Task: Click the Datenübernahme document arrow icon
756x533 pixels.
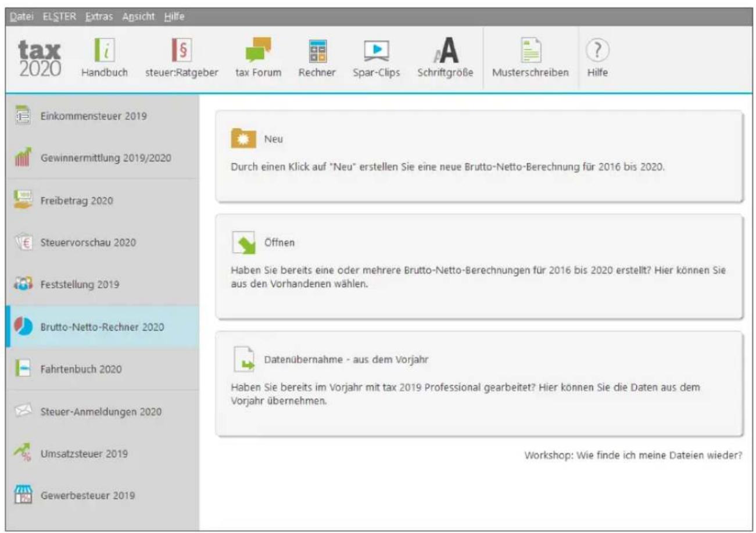Action: (244, 359)
